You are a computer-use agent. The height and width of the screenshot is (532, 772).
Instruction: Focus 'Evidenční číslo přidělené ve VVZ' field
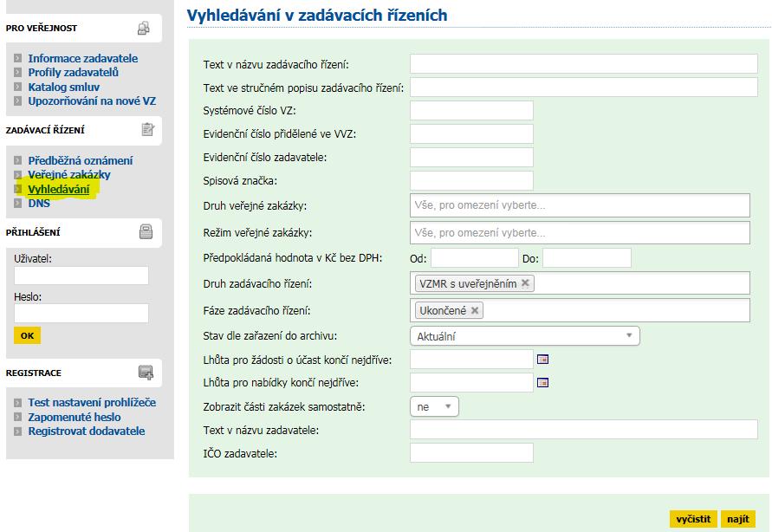click(x=471, y=133)
